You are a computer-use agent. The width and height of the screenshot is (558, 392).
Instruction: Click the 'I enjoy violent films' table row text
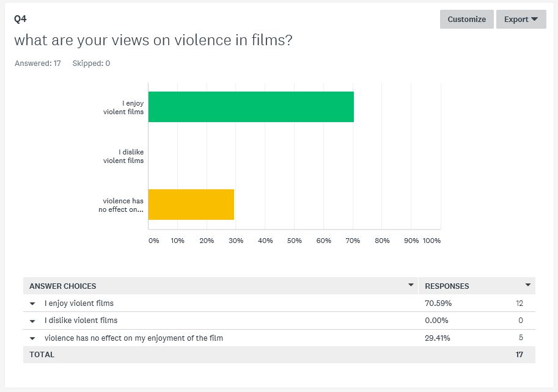[x=79, y=303]
